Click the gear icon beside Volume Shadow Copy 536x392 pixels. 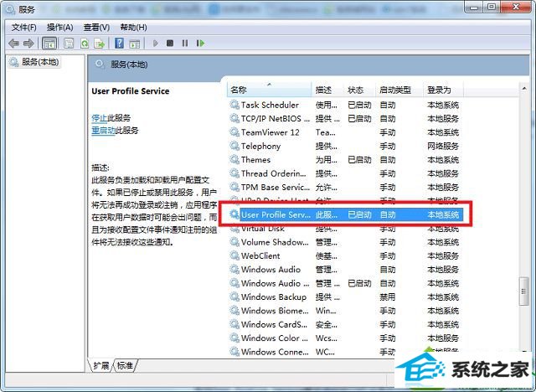pyautogui.click(x=234, y=242)
